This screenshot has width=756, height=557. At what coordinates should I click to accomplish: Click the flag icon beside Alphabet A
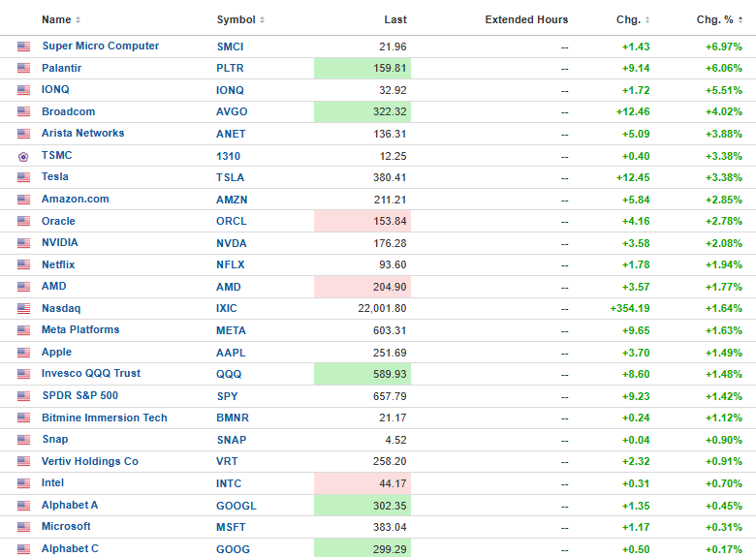(23, 506)
